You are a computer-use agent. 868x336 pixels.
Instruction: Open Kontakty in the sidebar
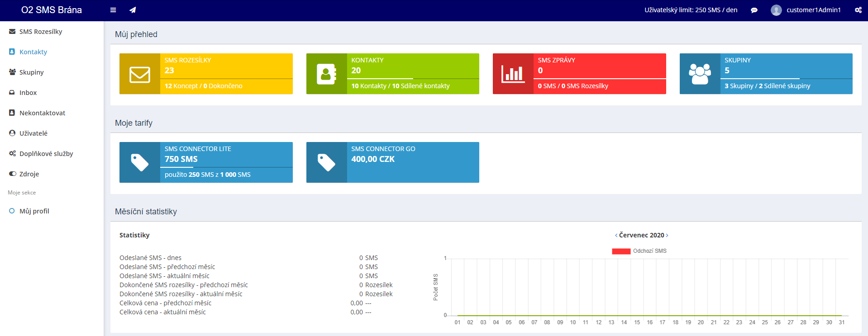[x=33, y=52]
